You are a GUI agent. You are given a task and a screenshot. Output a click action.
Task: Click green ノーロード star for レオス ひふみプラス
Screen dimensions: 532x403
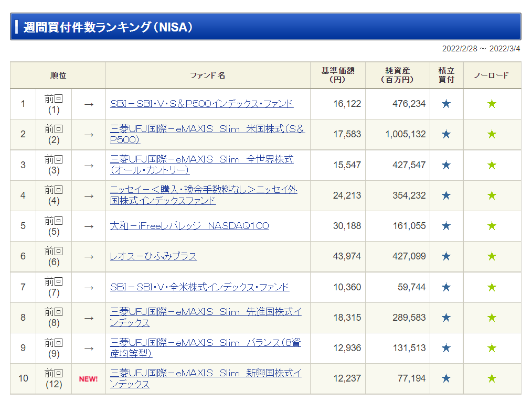pyautogui.click(x=492, y=256)
